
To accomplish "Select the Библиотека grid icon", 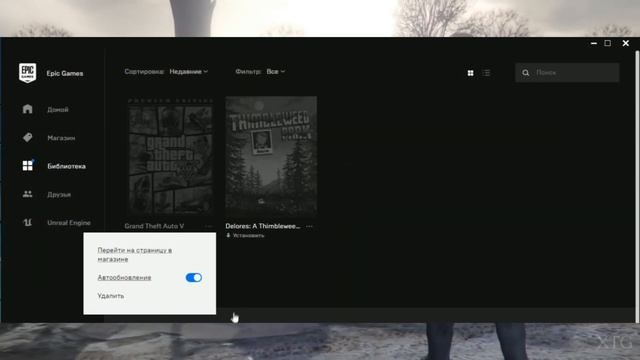I will tap(27, 165).
